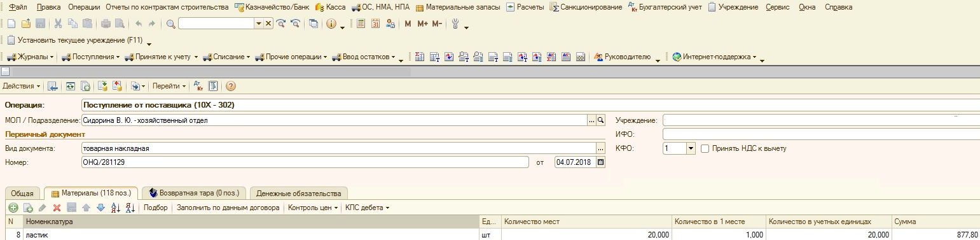Switch to the Денежные обязательства tab
This screenshot has width=980, height=240.
(x=298, y=193)
